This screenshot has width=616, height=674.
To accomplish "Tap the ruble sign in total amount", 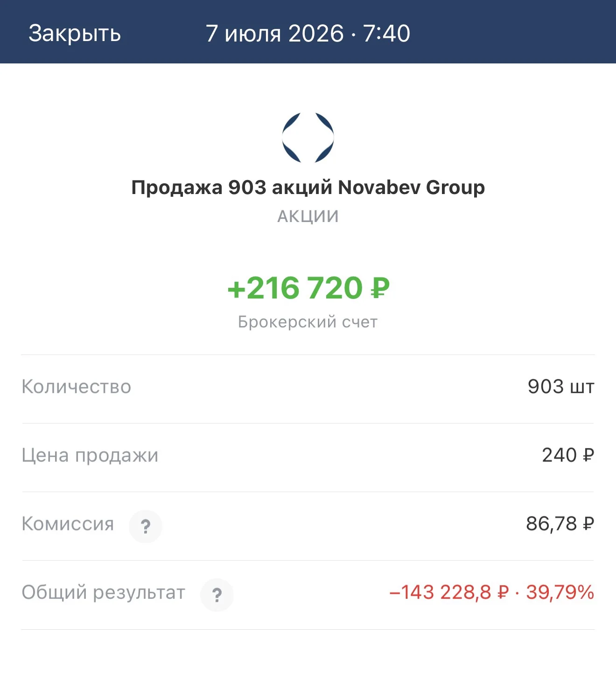I will (380, 288).
